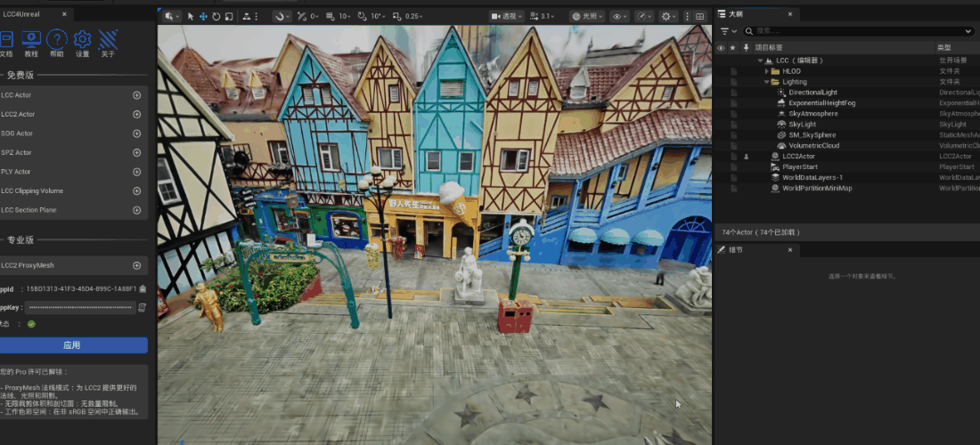Choose the Scale tool in viewport toolbar
Viewport: 980px width, 445px height.
pos(229,16)
